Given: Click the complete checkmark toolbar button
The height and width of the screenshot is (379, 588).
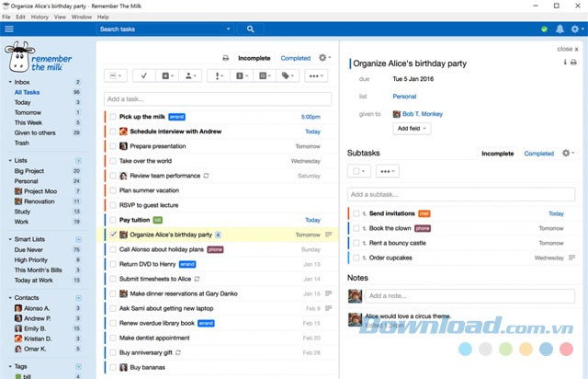Looking at the screenshot, I should (144, 75).
